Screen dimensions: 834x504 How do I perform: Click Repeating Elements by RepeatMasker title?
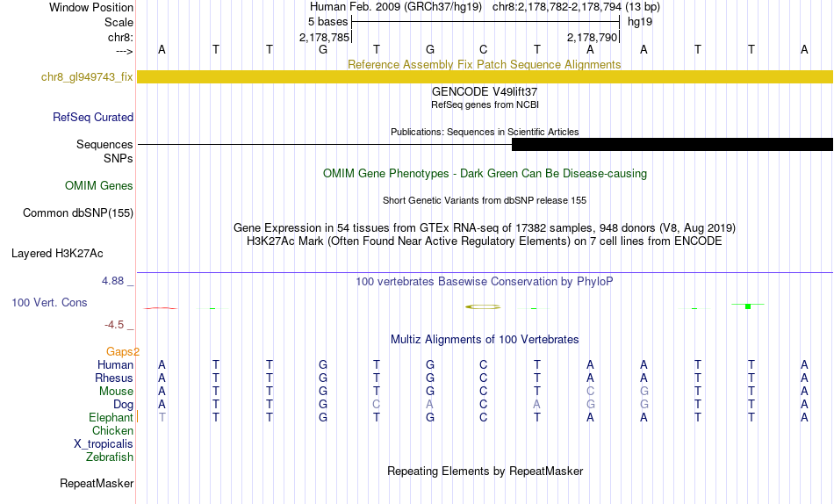click(485, 472)
